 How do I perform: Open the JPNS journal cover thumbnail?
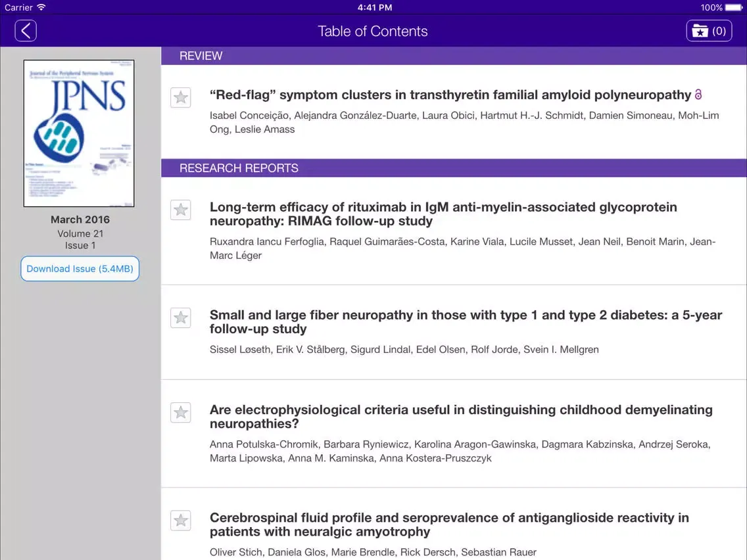pyautogui.click(x=79, y=133)
